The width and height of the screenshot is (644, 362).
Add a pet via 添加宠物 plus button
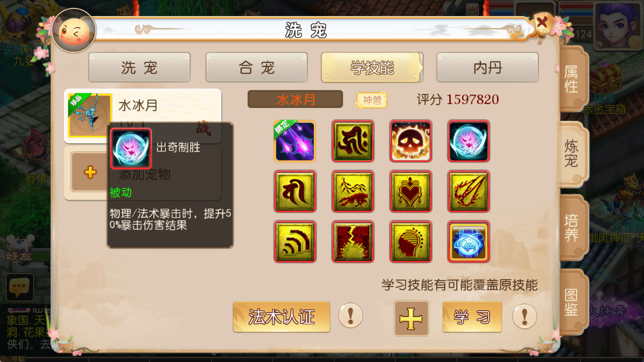[x=90, y=172]
